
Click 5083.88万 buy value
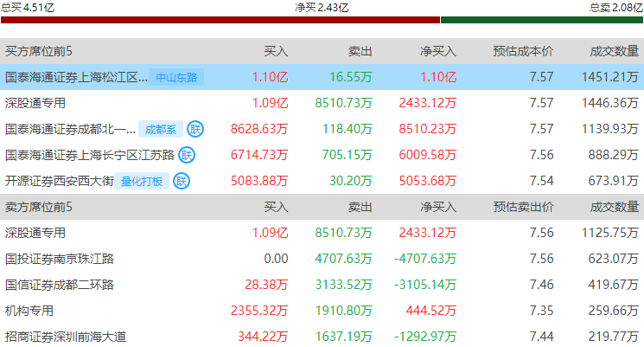(x=259, y=181)
